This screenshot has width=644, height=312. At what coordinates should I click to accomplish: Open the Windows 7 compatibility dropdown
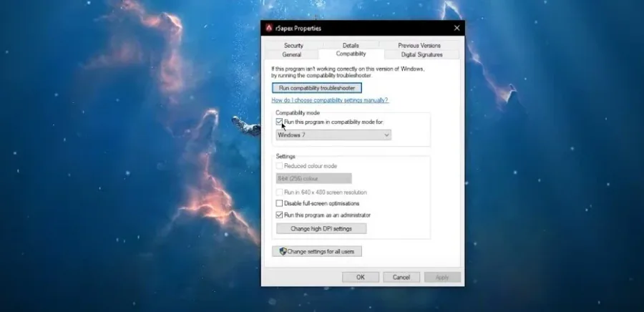click(x=333, y=135)
